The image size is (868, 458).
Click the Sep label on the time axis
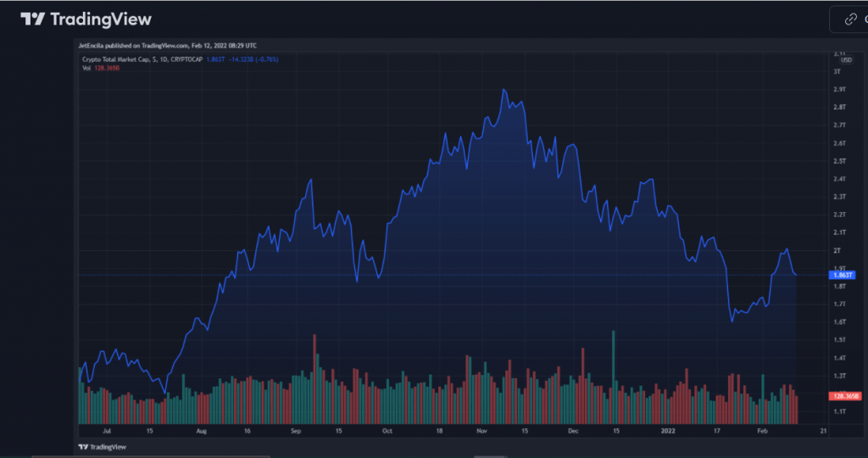[x=296, y=431]
